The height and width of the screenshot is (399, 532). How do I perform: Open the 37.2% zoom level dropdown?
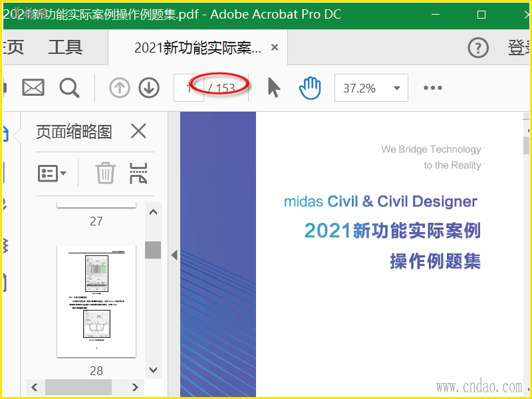(371, 88)
